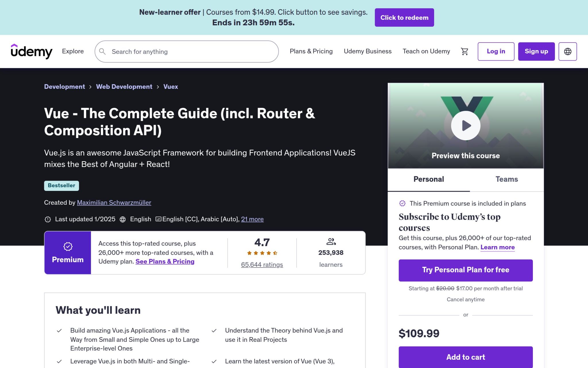The height and width of the screenshot is (368, 588).
Task: Click the Search for anything field
Action: tap(187, 51)
